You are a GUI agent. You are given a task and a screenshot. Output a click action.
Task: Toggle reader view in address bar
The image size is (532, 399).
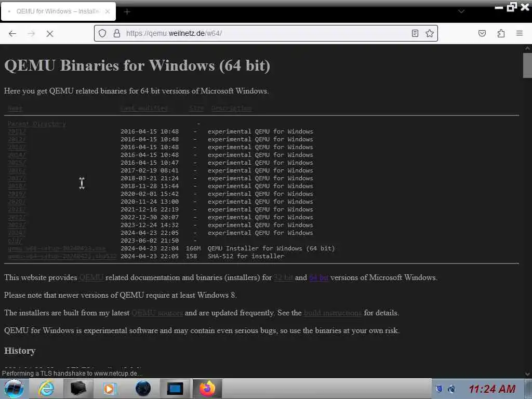point(415,33)
